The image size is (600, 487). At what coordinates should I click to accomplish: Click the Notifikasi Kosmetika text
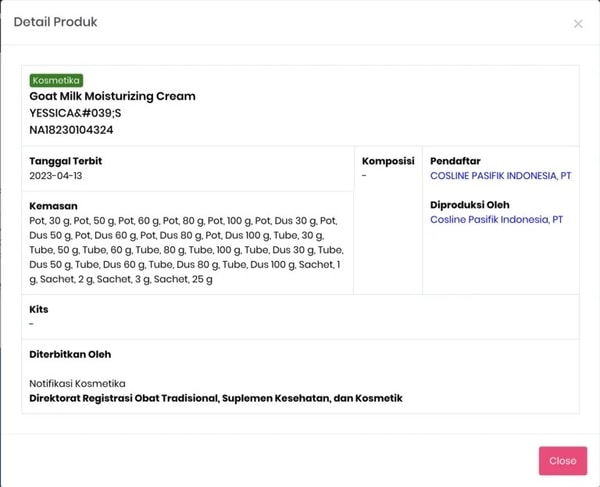[x=77, y=383]
